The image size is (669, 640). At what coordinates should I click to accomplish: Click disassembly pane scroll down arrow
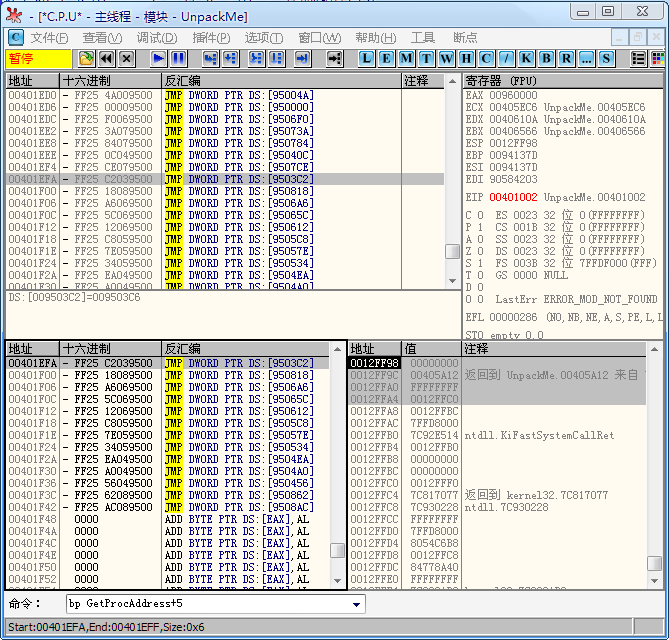pos(452,281)
